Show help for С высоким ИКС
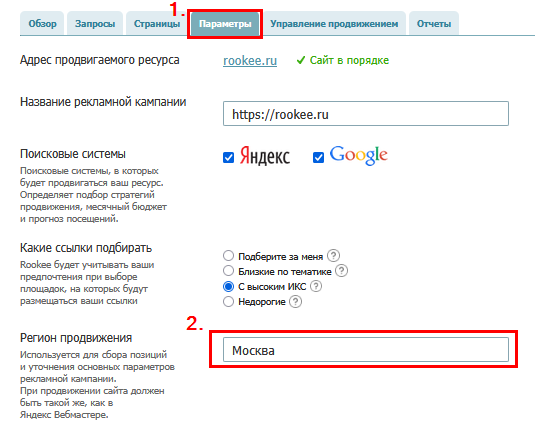The width and height of the screenshot is (535, 426). (x=316, y=286)
